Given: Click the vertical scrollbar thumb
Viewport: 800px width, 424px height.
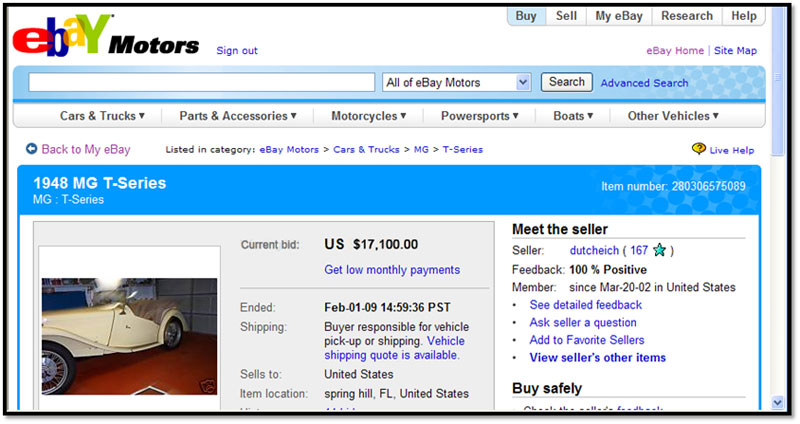Looking at the screenshot, I should click(x=778, y=81).
